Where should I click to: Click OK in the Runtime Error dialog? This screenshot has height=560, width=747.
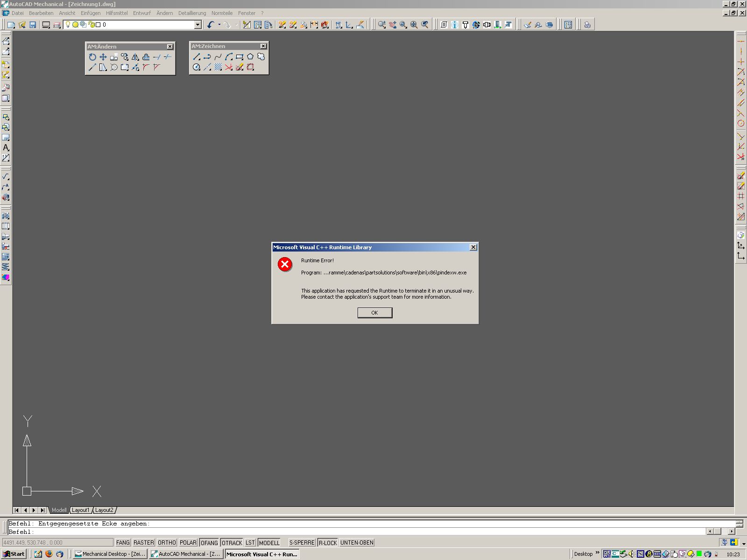pyautogui.click(x=374, y=313)
